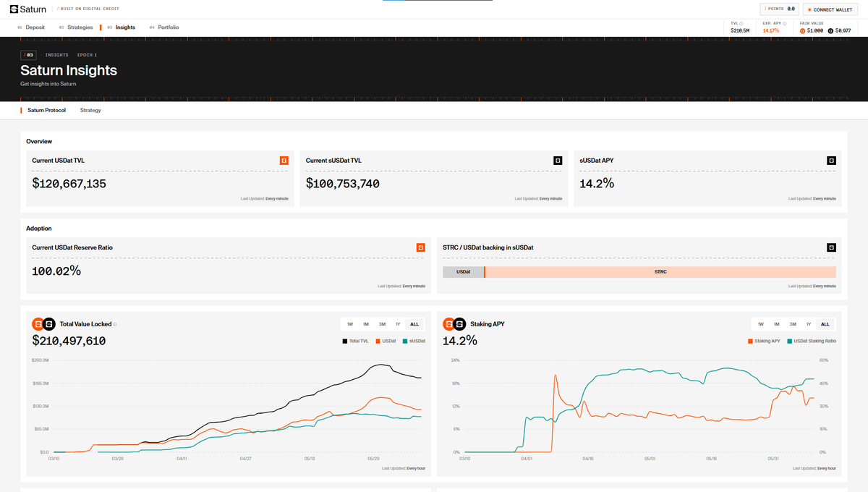The image size is (868, 492).
Task: Click the token icons beside Total Value Locked
Action: (43, 324)
